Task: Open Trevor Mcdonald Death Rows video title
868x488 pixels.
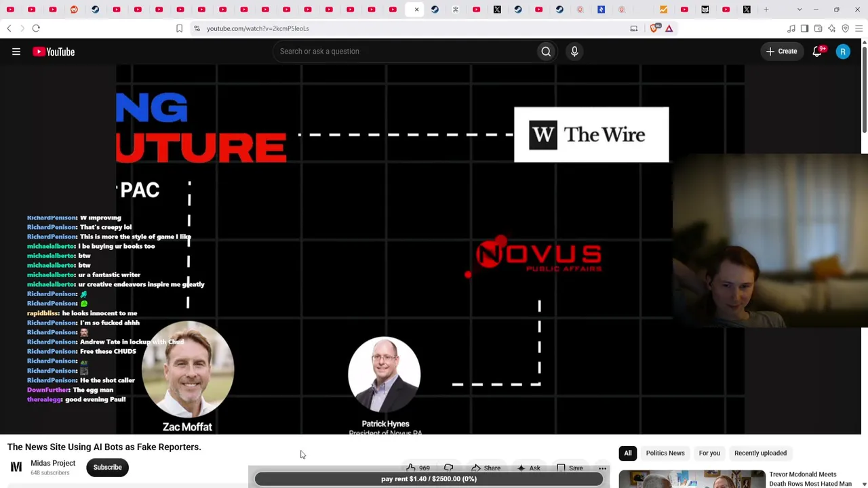Action: tap(810, 479)
